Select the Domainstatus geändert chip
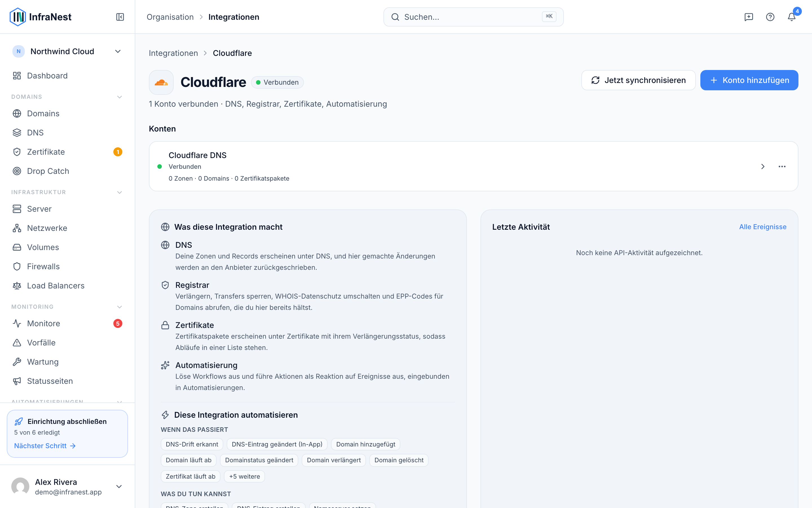812x508 pixels. pyautogui.click(x=259, y=460)
